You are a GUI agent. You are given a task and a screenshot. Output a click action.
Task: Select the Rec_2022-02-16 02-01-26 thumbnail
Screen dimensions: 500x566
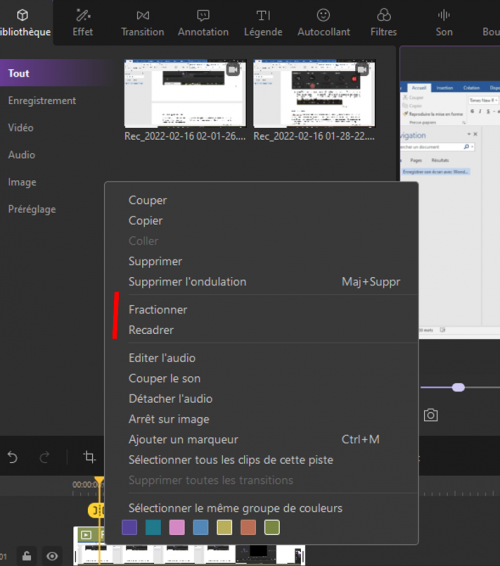coord(185,93)
